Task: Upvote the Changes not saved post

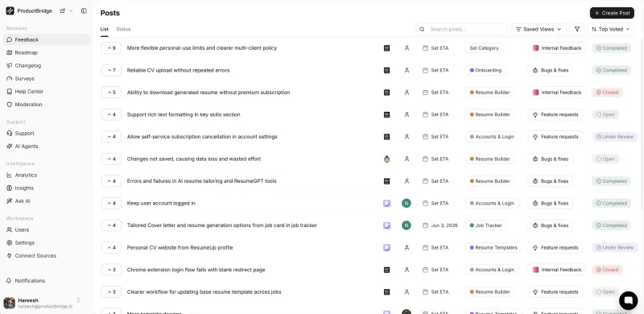Action: click(x=111, y=159)
